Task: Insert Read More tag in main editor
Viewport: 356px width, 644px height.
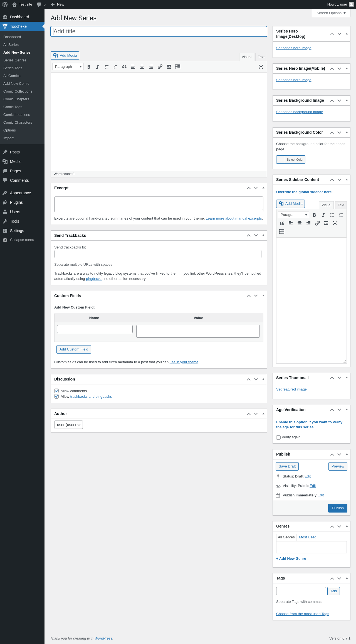Action: point(169,67)
